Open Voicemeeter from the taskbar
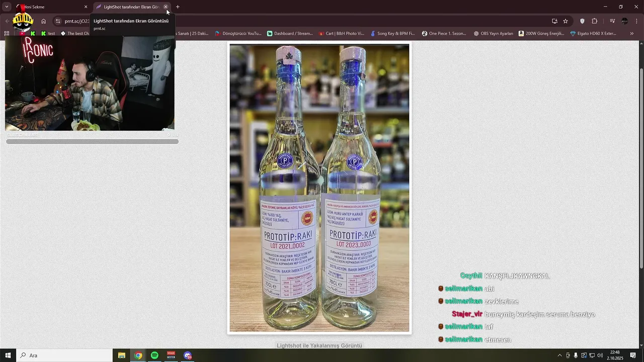Screen dimensions: 644x362 point(171,355)
